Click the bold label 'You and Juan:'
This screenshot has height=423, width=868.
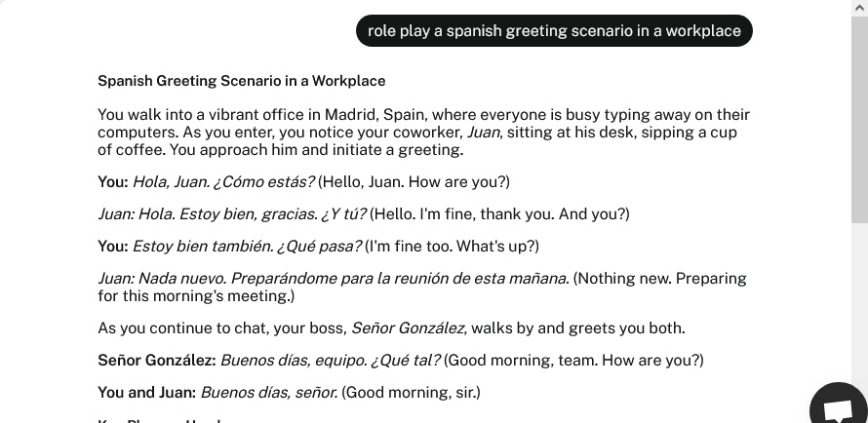pyautogui.click(x=146, y=392)
